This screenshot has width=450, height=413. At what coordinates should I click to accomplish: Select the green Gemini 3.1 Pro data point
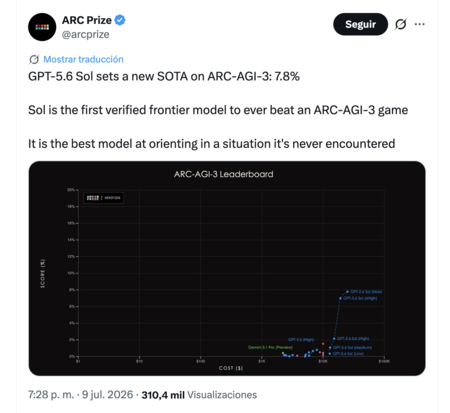[283, 353]
